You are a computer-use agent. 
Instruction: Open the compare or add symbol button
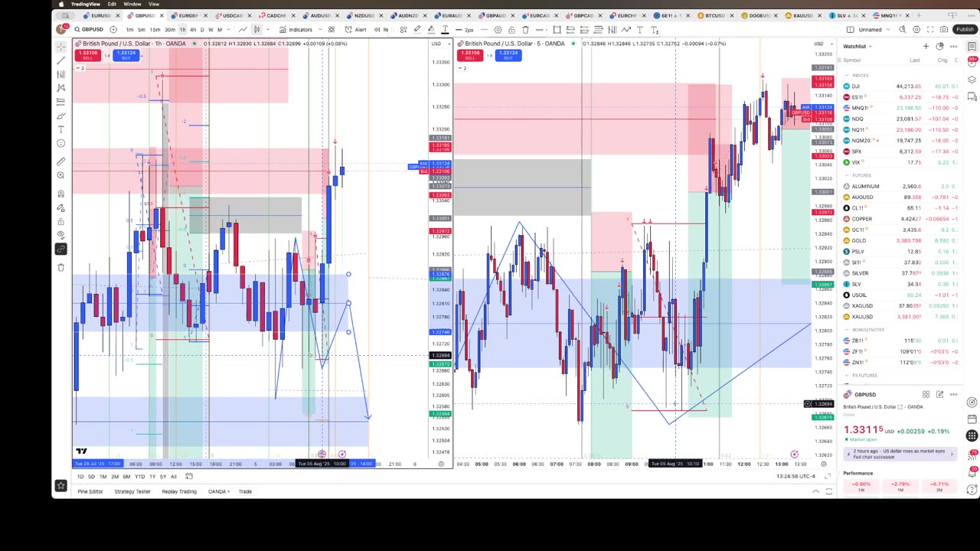pos(113,30)
